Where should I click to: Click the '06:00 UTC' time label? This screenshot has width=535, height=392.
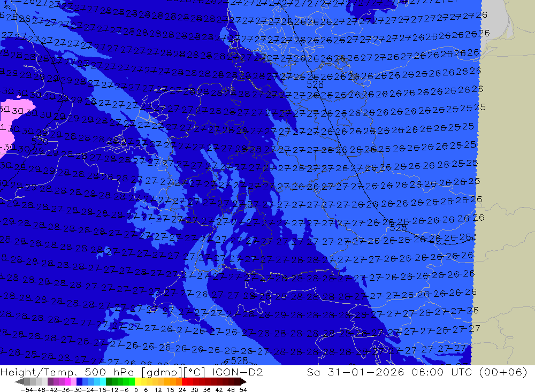click(x=443, y=372)
